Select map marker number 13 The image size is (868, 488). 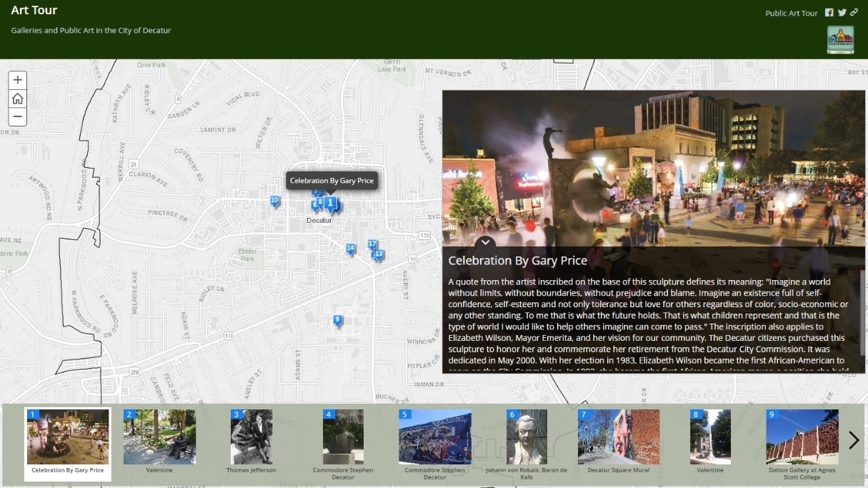point(379,254)
